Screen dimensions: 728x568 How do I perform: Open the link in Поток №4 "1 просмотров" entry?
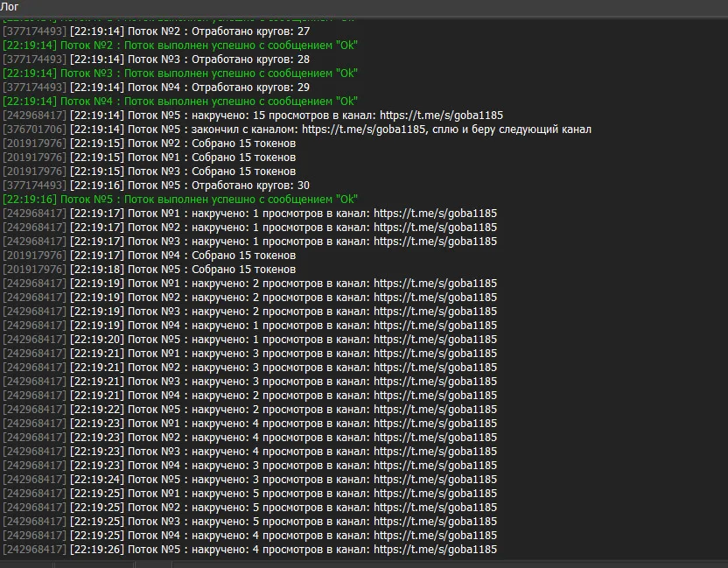pos(435,326)
